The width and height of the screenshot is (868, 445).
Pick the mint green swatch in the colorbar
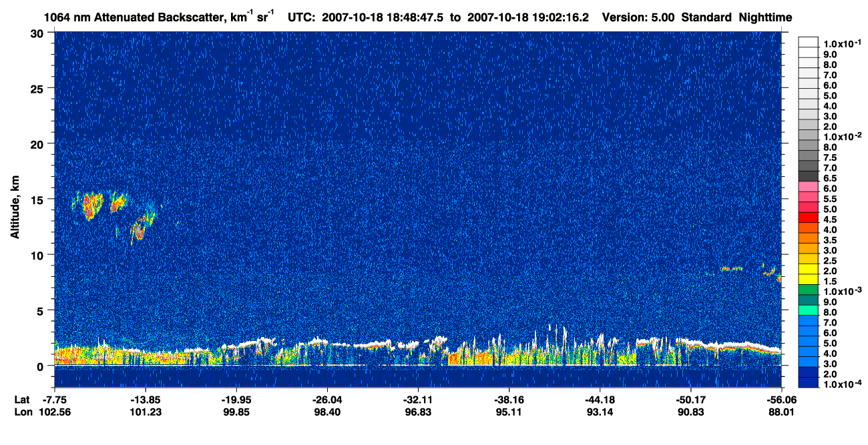tap(808, 310)
